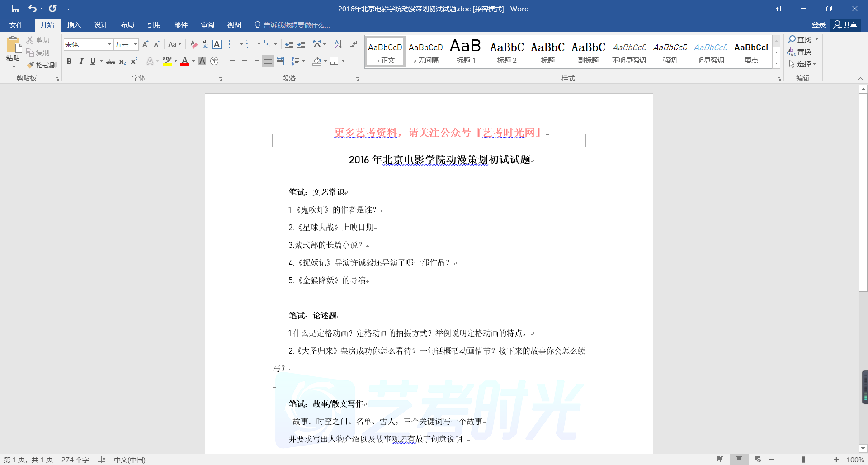Click the red font color swatch

click(184, 62)
